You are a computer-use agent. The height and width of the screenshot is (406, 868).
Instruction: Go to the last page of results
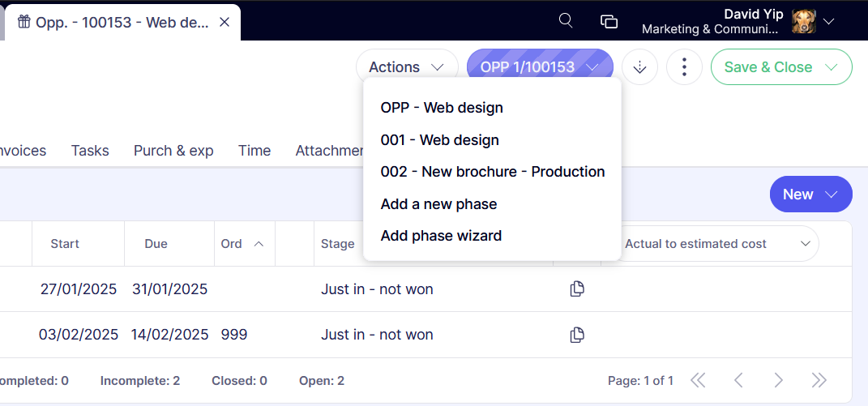[x=819, y=380]
